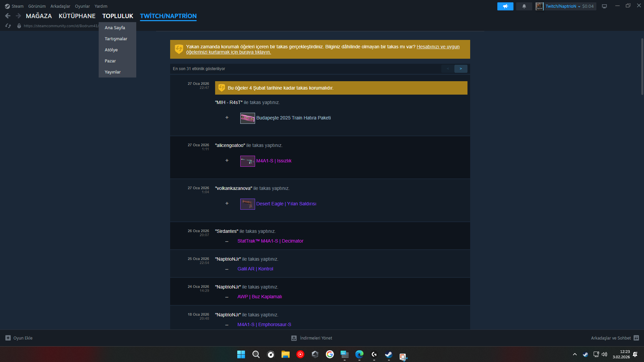644x362 pixels.
Task: Open the Desert Eagle | Yılan Saldırısı link
Action: click(286, 204)
